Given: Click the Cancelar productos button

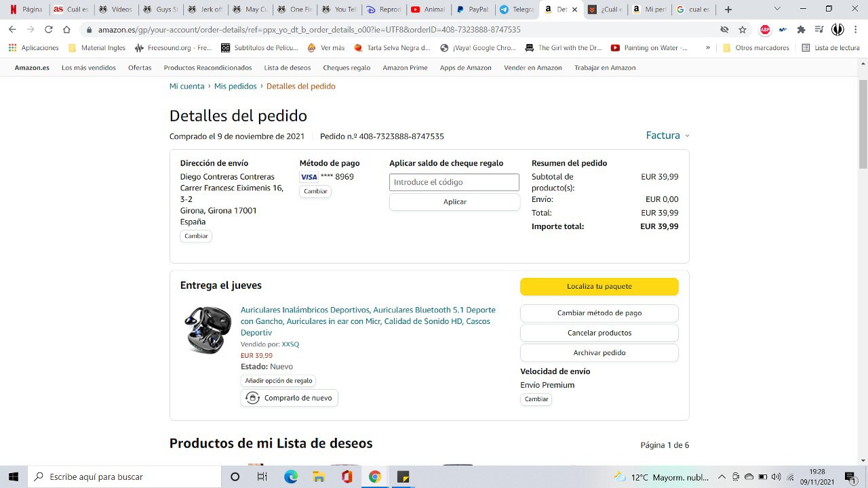Looking at the screenshot, I should point(599,333).
